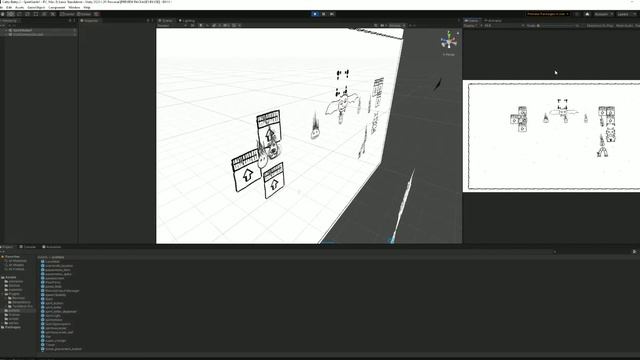Select the Rect tool in toolbar

point(36,14)
